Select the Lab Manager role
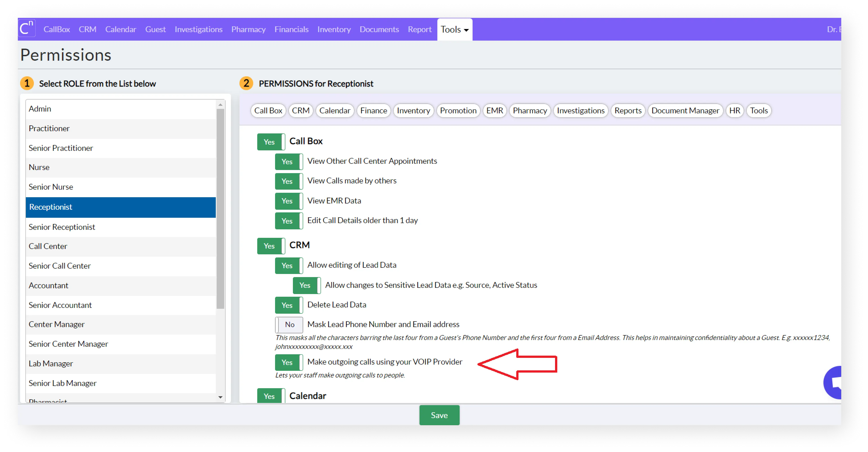The image size is (868, 452). click(121, 364)
